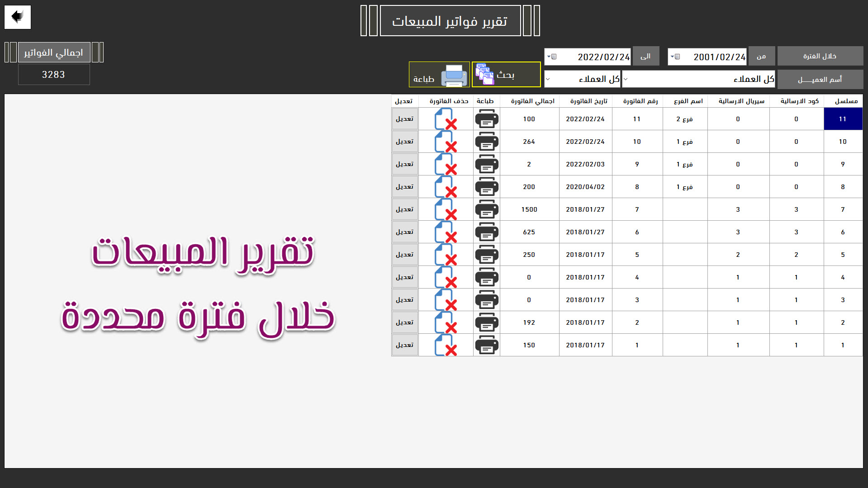Print invoice number 10
This screenshot has height=488, width=868.
(x=487, y=142)
